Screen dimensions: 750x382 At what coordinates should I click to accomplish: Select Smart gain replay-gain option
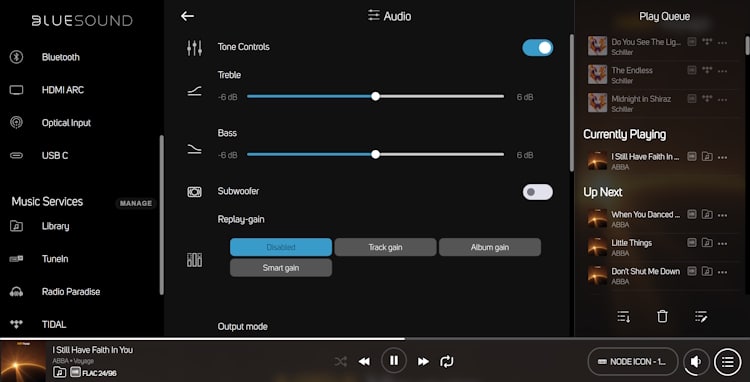[281, 268]
